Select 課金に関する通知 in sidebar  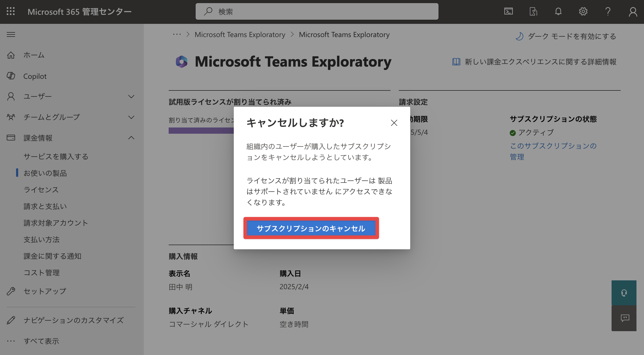click(52, 256)
